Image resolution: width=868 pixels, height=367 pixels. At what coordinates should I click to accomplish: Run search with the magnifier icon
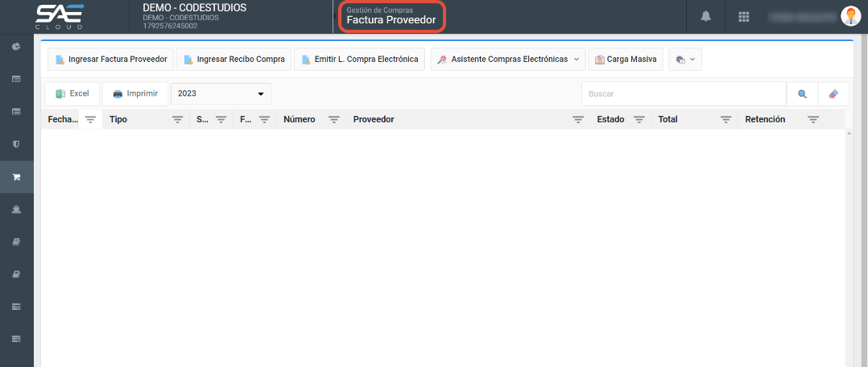pyautogui.click(x=802, y=94)
